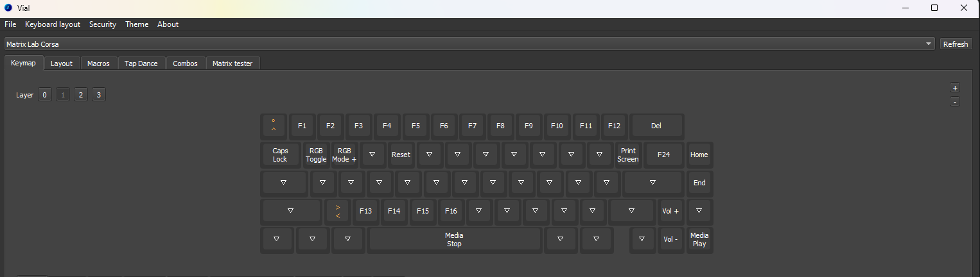Screen dimensions: 980x277
Task: Select the orange greater/less-than key
Action: (338, 211)
